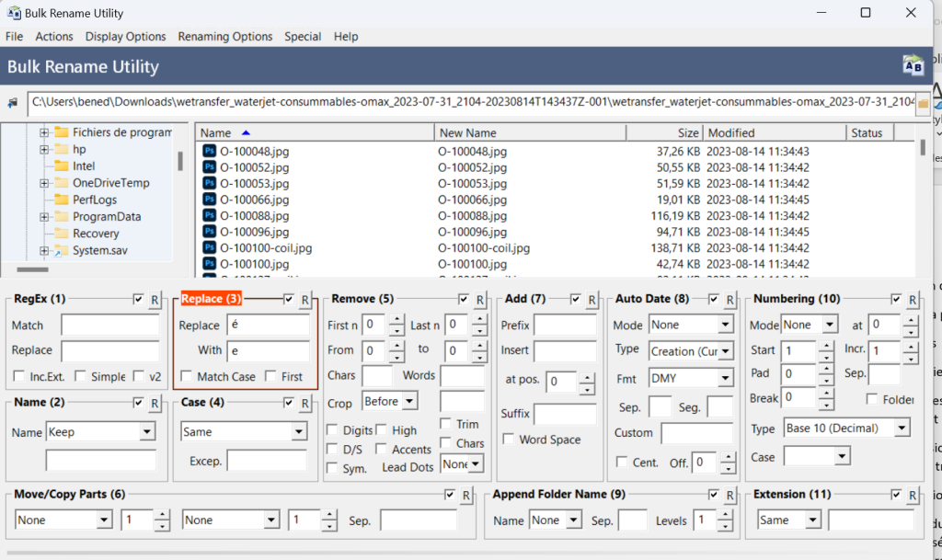Check the Word Space option in Add panel
The image size is (942, 560).
point(509,440)
